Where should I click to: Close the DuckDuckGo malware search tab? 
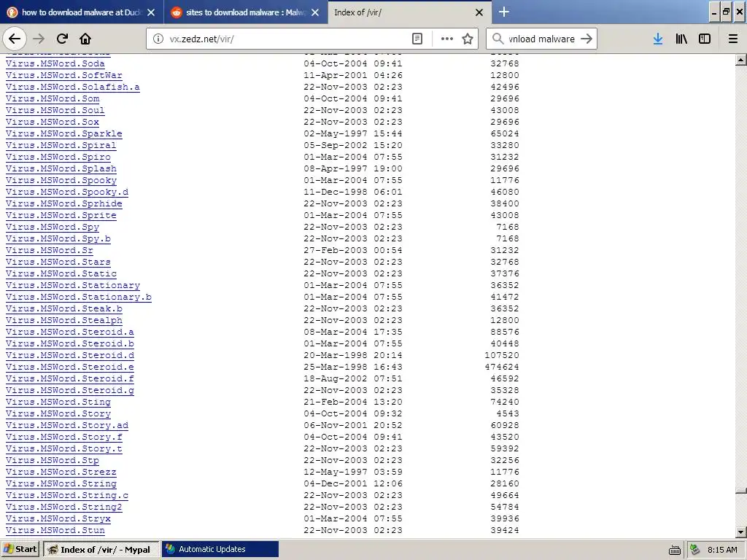(x=151, y=12)
